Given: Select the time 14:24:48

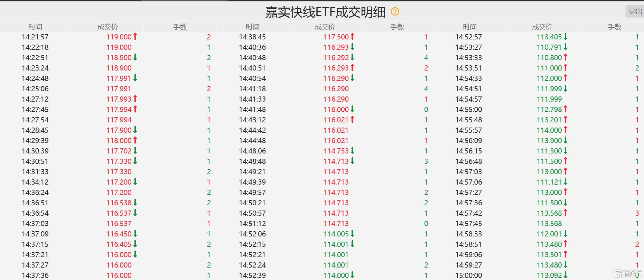Looking at the screenshot, I should (35, 78).
